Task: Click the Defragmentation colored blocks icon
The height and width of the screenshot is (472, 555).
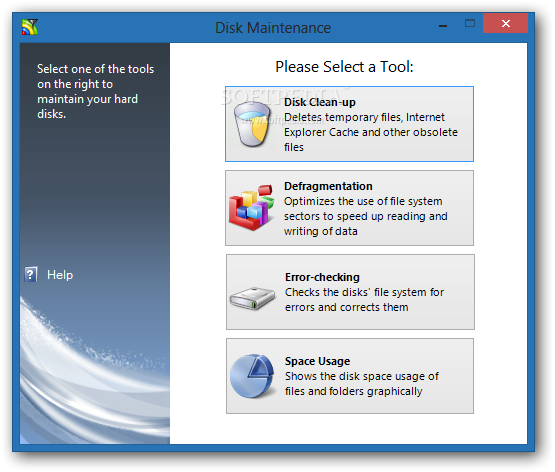Action: click(x=251, y=207)
